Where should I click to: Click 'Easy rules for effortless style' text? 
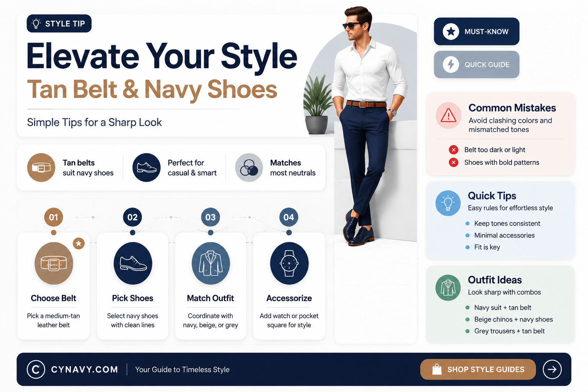click(510, 208)
